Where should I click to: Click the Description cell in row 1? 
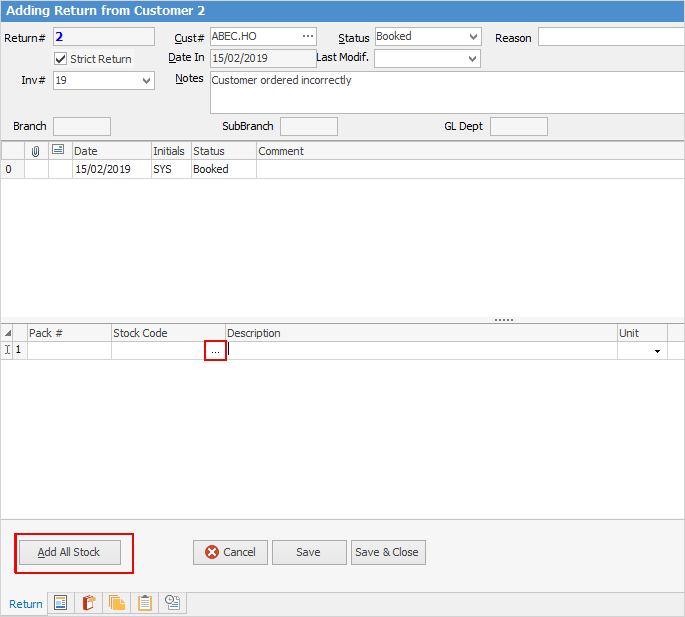coord(421,350)
